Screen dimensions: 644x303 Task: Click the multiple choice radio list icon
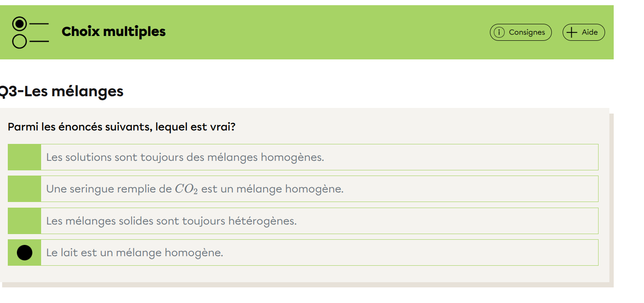30,33
